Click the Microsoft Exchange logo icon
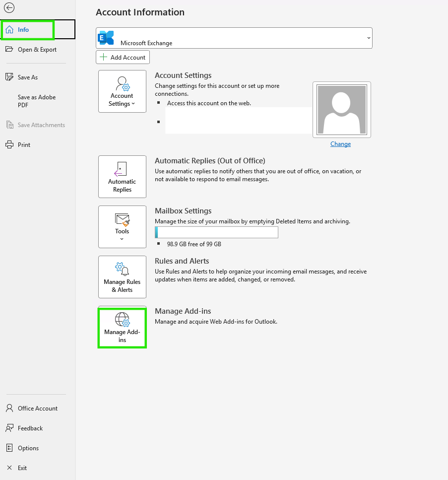Viewport: 448px width, 480px height. (x=106, y=38)
